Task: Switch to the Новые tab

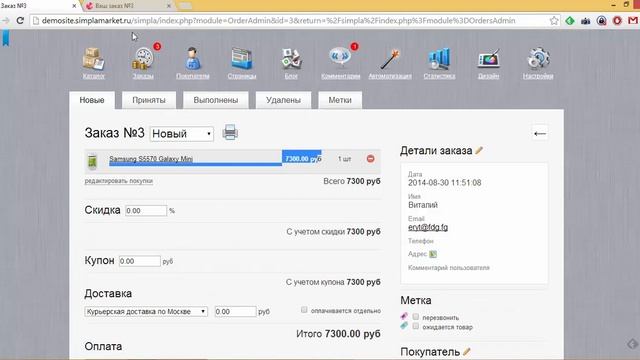Action: [x=92, y=100]
